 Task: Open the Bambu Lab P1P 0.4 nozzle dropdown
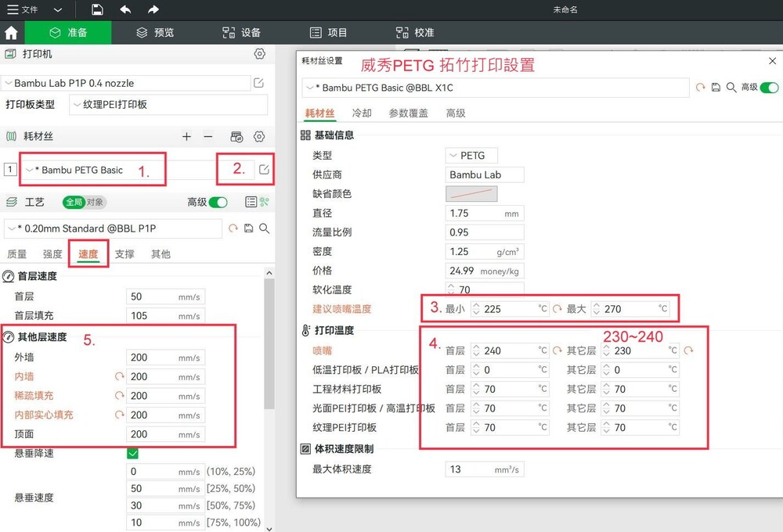[x=127, y=83]
